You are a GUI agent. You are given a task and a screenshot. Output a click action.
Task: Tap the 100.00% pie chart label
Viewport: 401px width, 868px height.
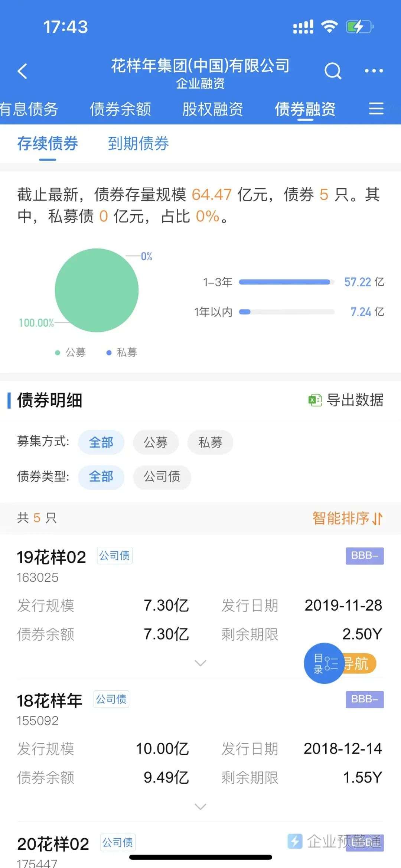click(x=36, y=323)
